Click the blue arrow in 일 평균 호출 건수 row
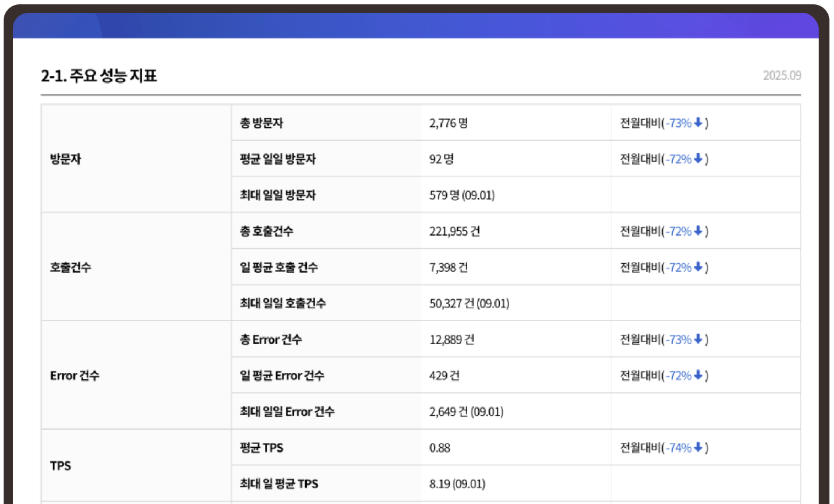 698,267
